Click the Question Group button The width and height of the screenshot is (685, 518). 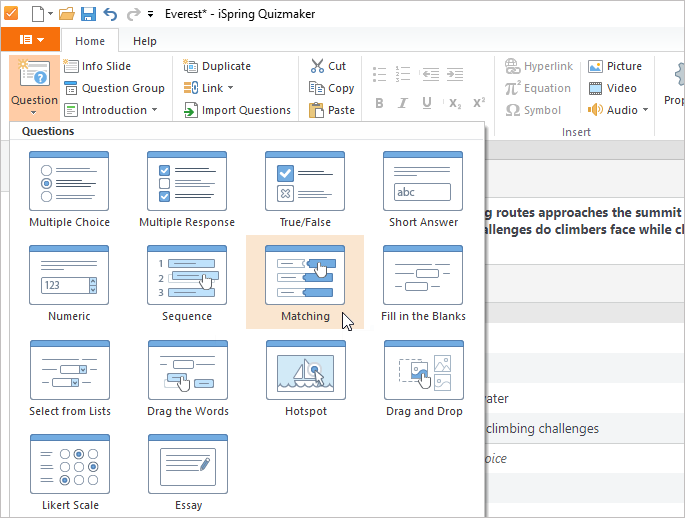114,88
